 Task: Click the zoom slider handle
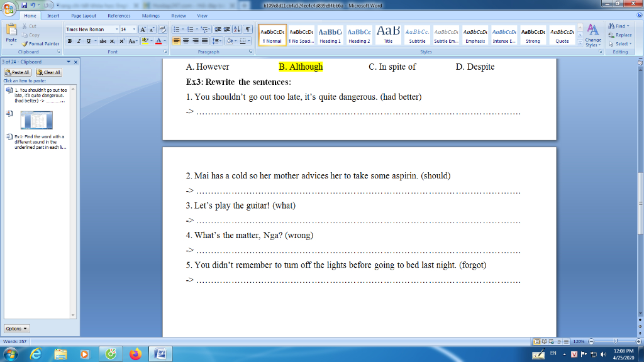(x=615, y=341)
